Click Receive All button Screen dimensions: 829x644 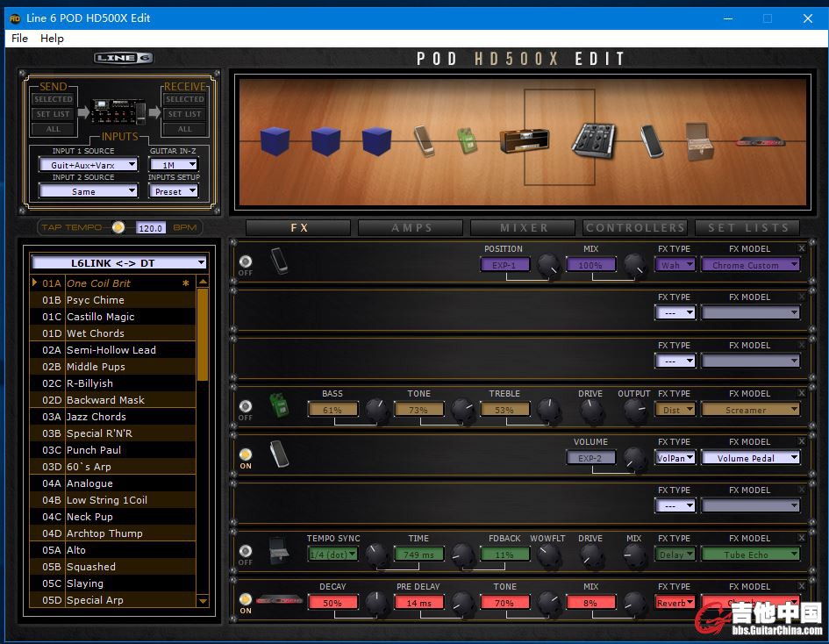[184, 128]
